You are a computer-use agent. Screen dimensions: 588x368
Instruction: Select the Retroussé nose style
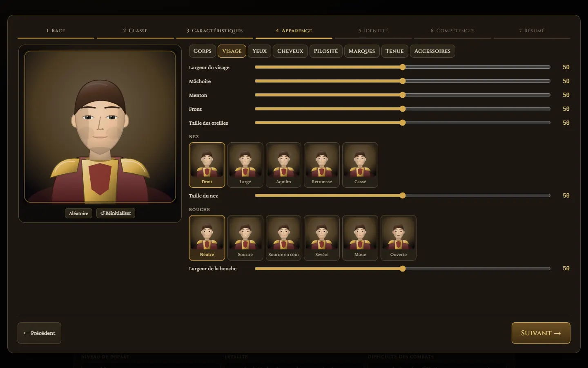(322, 165)
